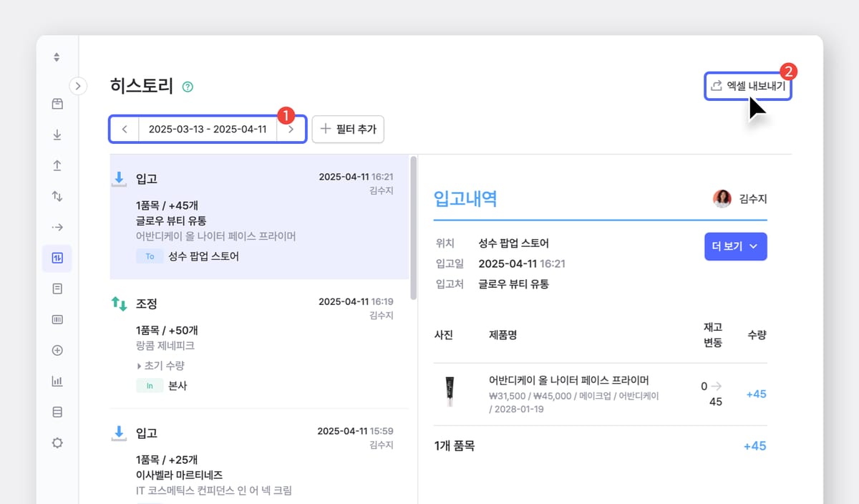The width and height of the screenshot is (859, 504).
Task: Click the 엑셀 내보내기 export button
Action: (748, 85)
